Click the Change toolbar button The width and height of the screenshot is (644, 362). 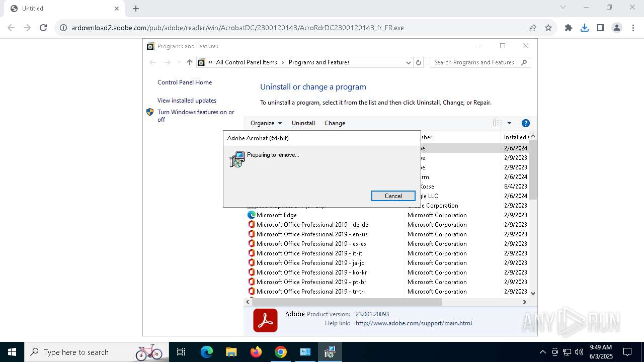click(x=335, y=123)
